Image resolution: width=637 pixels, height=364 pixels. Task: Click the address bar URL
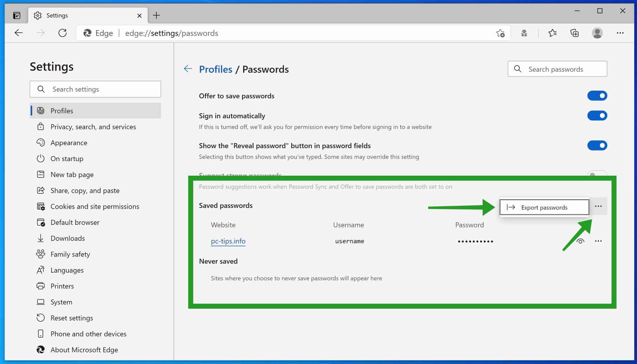(x=172, y=33)
